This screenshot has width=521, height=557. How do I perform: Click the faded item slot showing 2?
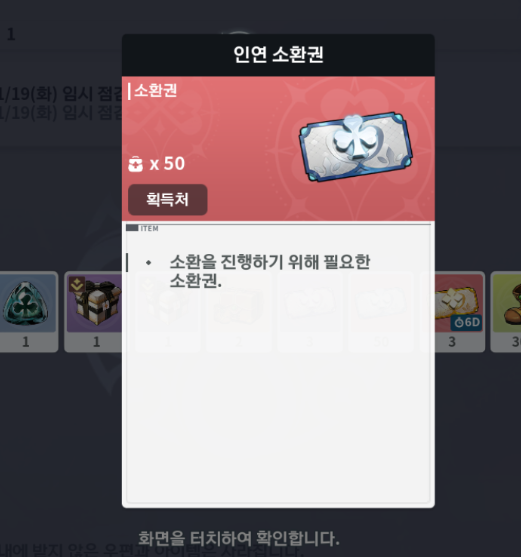tap(239, 312)
